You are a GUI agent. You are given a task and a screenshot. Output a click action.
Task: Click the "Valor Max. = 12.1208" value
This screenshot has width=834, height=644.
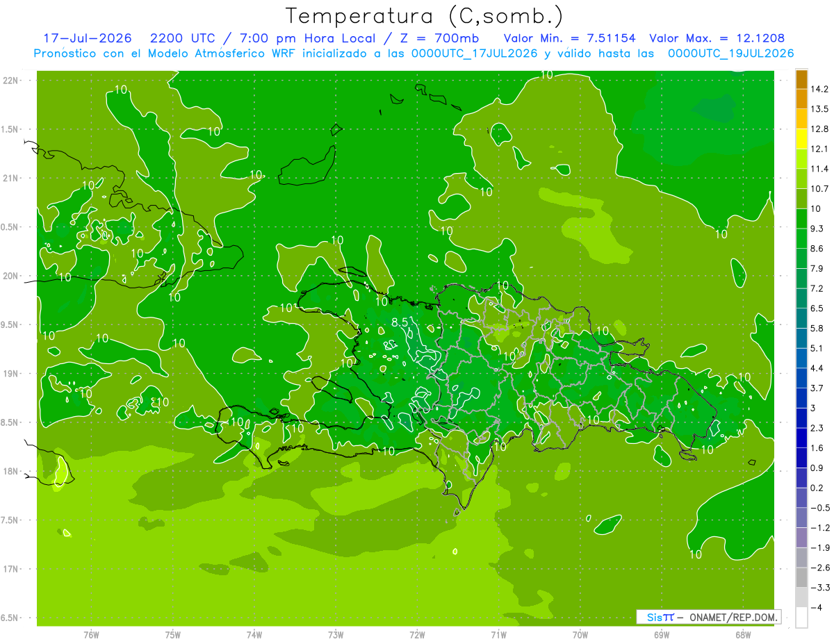coord(717,38)
